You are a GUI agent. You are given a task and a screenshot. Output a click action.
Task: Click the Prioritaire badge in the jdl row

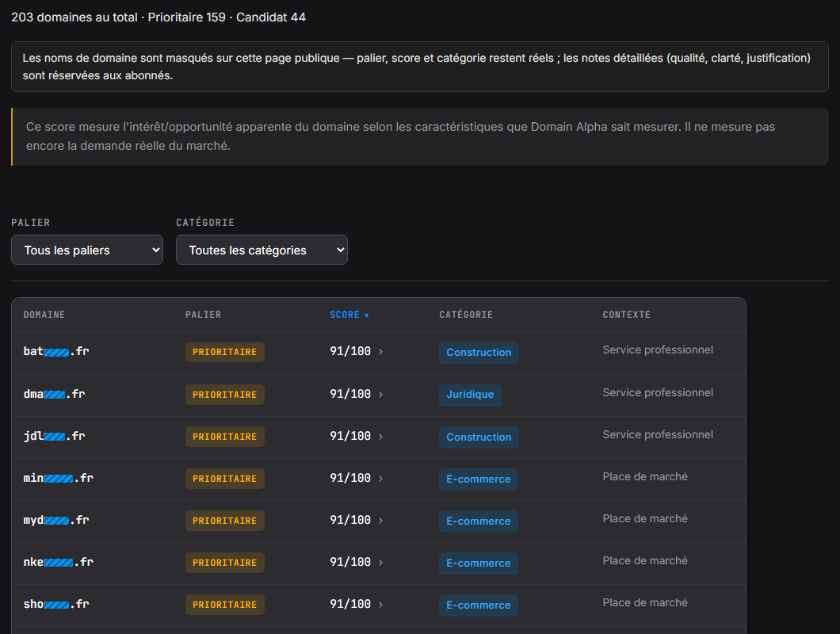coord(225,437)
